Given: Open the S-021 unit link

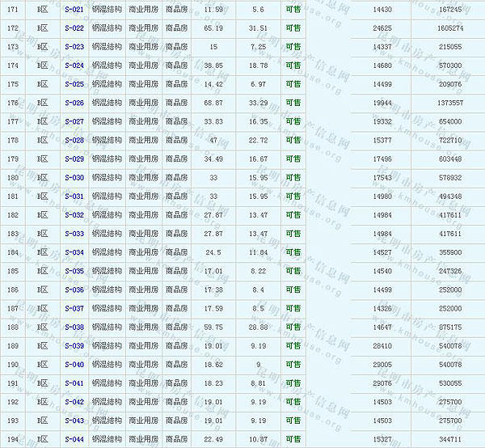Looking at the screenshot, I should coord(74,9).
